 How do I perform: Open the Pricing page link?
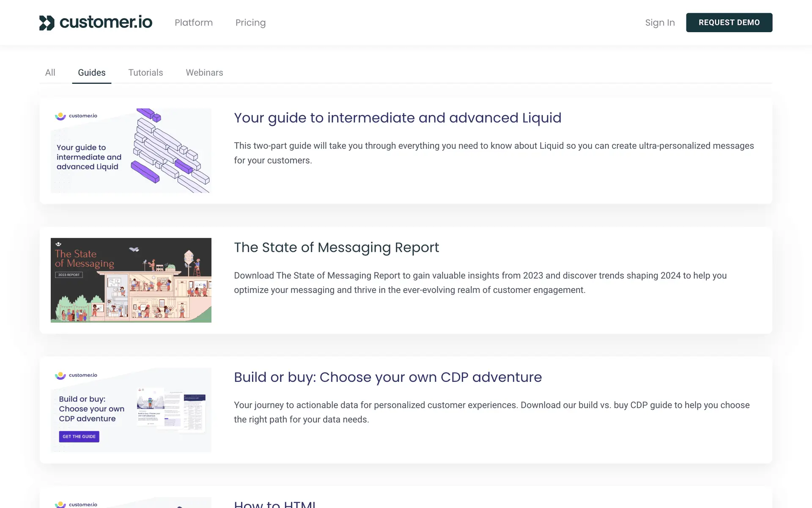pos(250,22)
